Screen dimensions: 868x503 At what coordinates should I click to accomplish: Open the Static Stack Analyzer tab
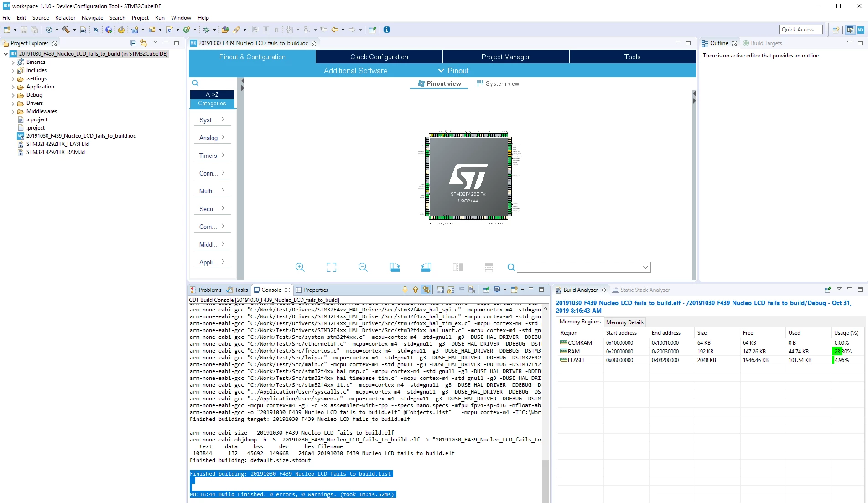641,290
